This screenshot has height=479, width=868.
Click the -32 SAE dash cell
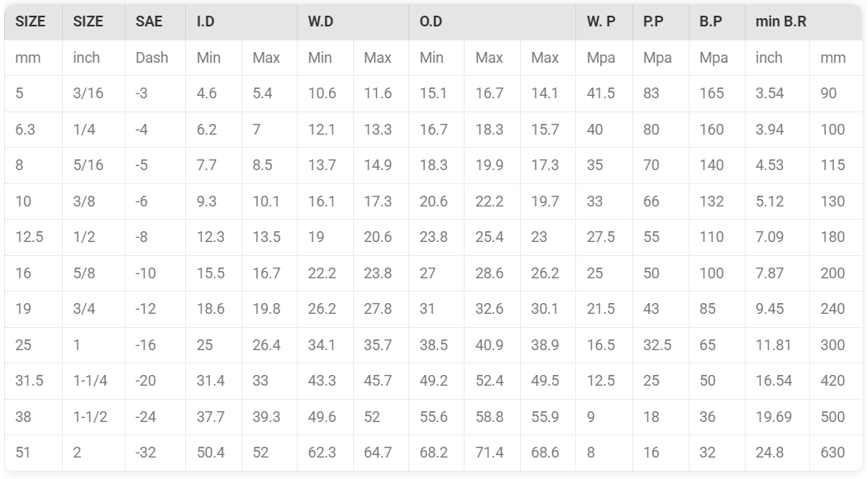tap(155, 453)
